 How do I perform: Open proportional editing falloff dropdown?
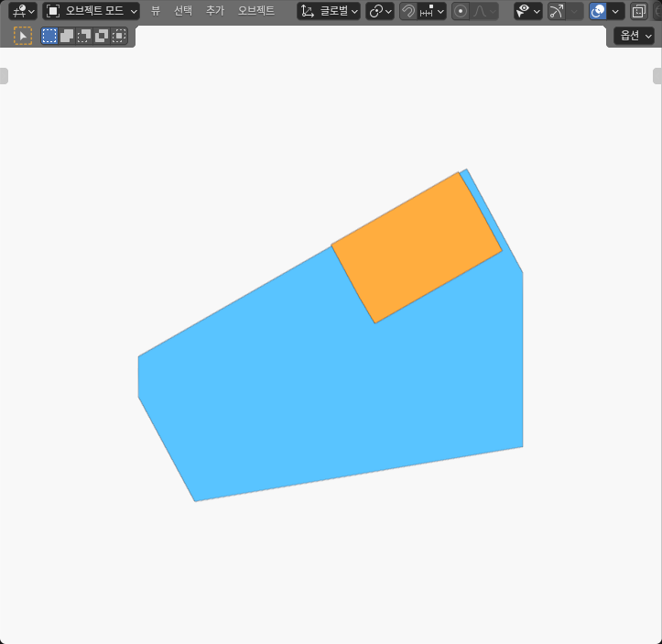click(x=483, y=11)
